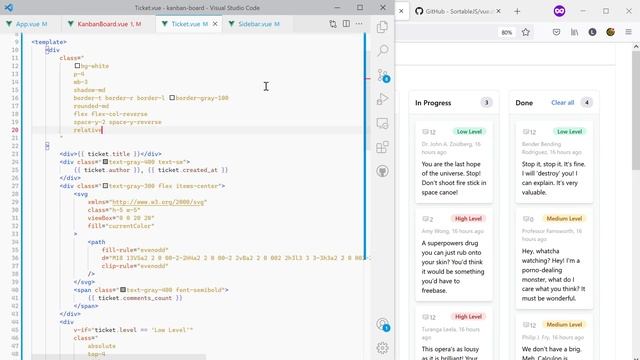Click the Firefox Pocket save icon
The height and width of the screenshot is (360, 640).
556,32
